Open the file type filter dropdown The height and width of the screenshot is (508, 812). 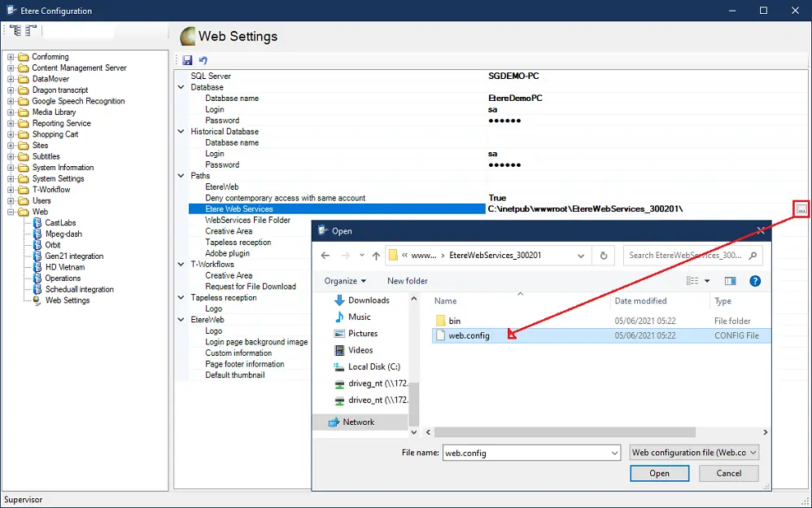(694, 453)
